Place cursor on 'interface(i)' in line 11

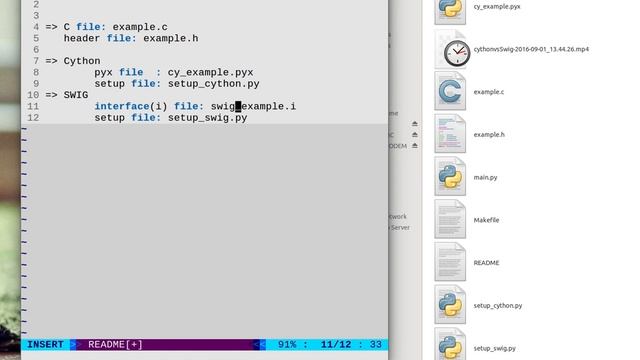pos(131,107)
